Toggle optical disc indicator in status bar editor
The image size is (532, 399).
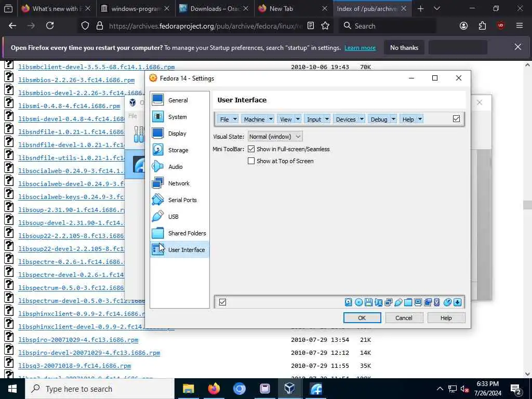(358, 302)
